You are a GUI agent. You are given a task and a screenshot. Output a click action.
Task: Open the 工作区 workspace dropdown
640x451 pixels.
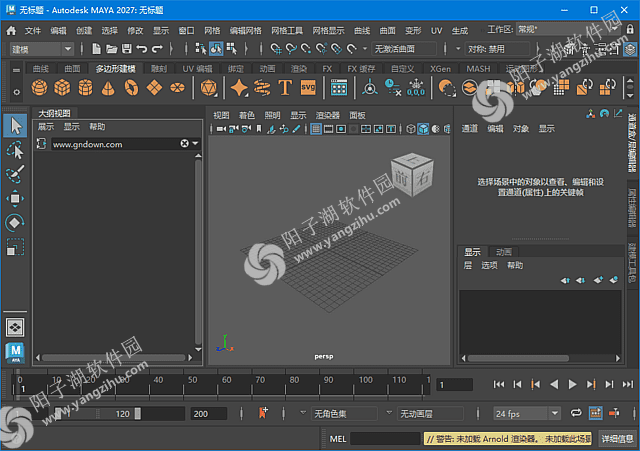(569, 29)
